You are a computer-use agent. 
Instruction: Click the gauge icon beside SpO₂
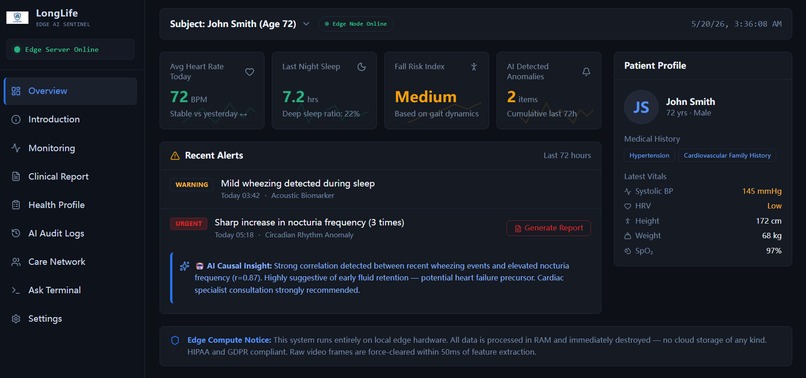click(627, 251)
